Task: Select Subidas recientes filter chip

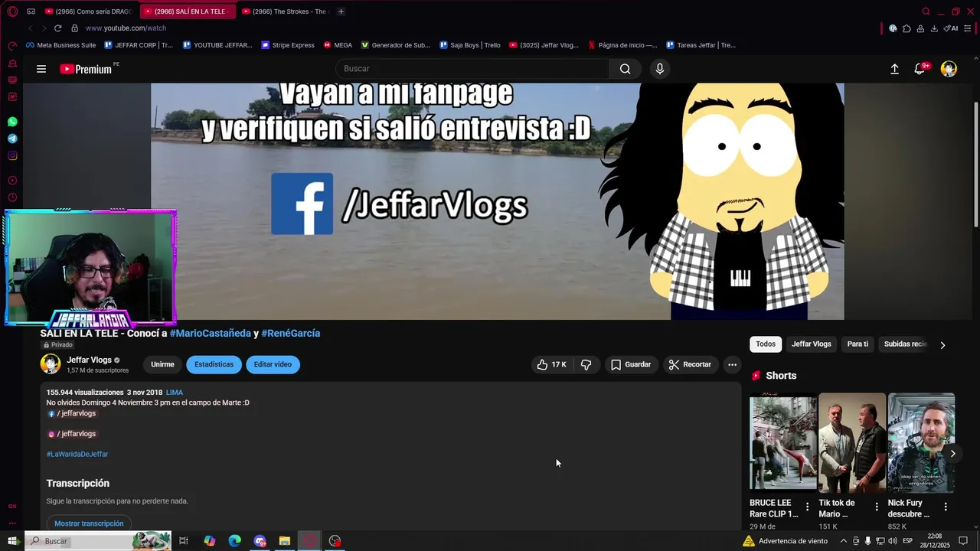Action: click(x=905, y=344)
